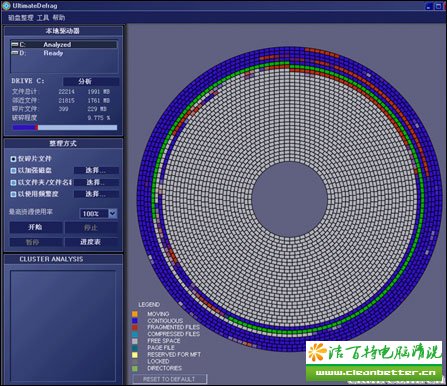This screenshot has width=447, height=386.
Task: Open the 工具 menu
Action: pyautogui.click(x=43, y=18)
